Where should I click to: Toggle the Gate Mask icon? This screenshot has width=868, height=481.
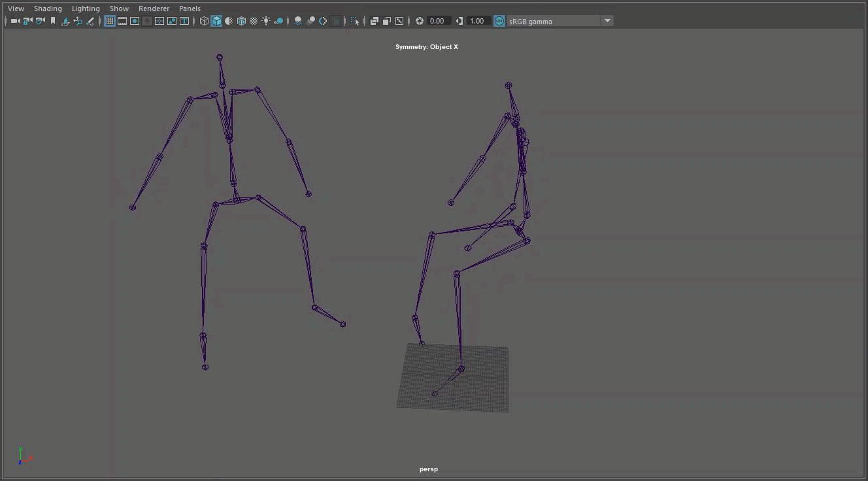[x=147, y=21]
